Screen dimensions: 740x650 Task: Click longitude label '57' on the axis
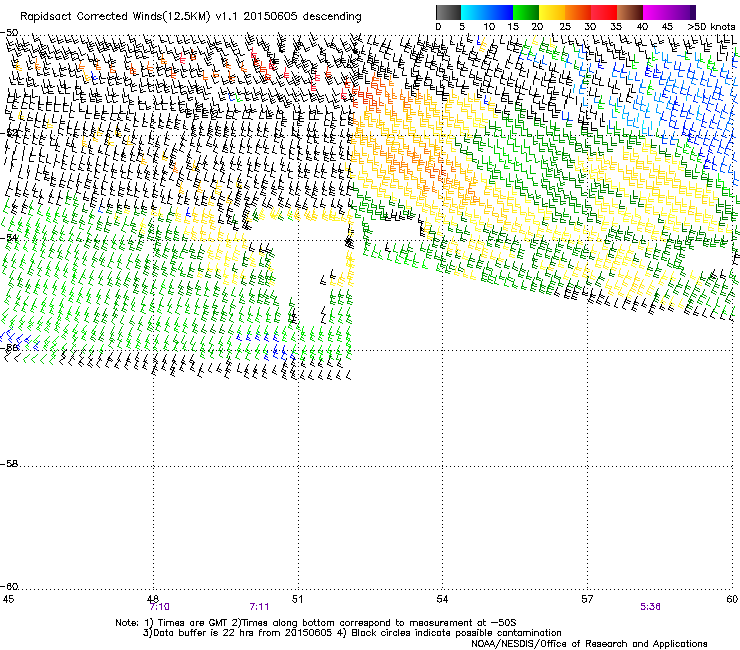coord(587,599)
